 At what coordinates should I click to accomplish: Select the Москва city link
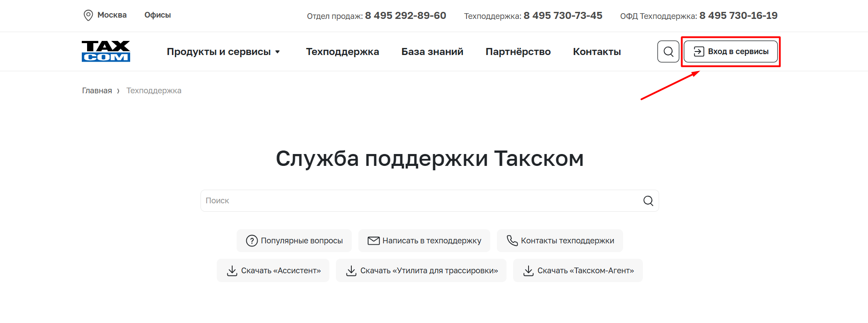(x=112, y=15)
